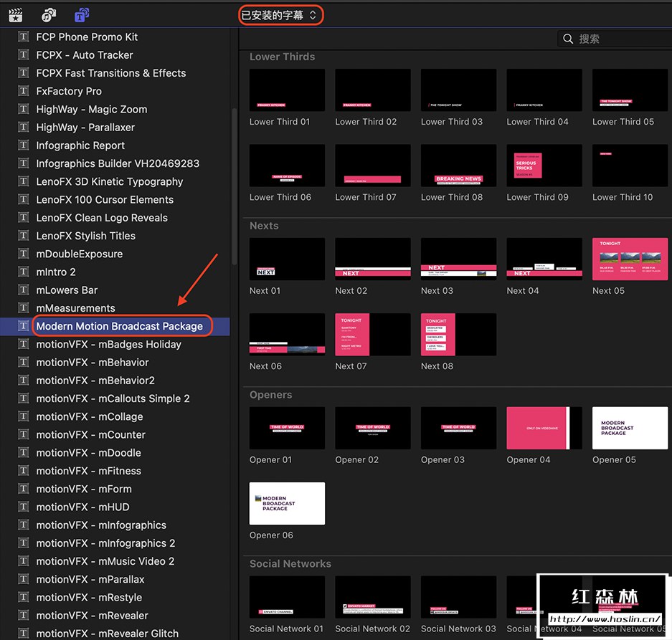Select motionVFX - mParallax category
This screenshot has height=640, width=672.
(x=115, y=579)
